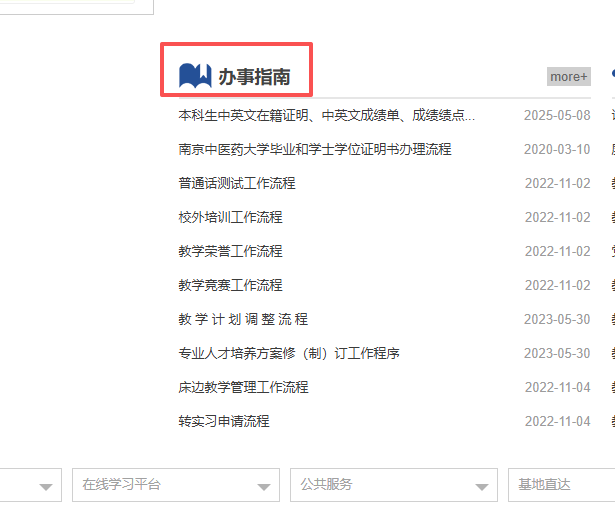Open 教学计划调整流程 entry

[243, 319]
